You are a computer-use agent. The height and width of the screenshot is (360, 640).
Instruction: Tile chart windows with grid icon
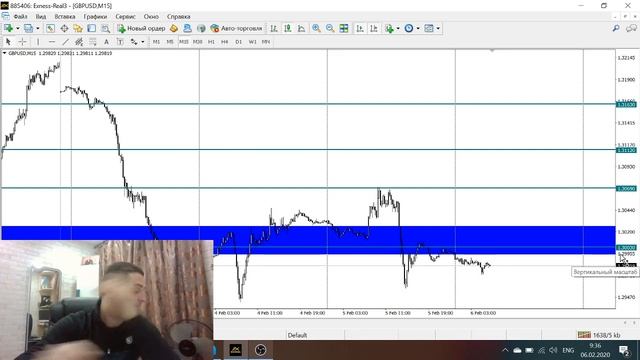[x=344, y=28]
